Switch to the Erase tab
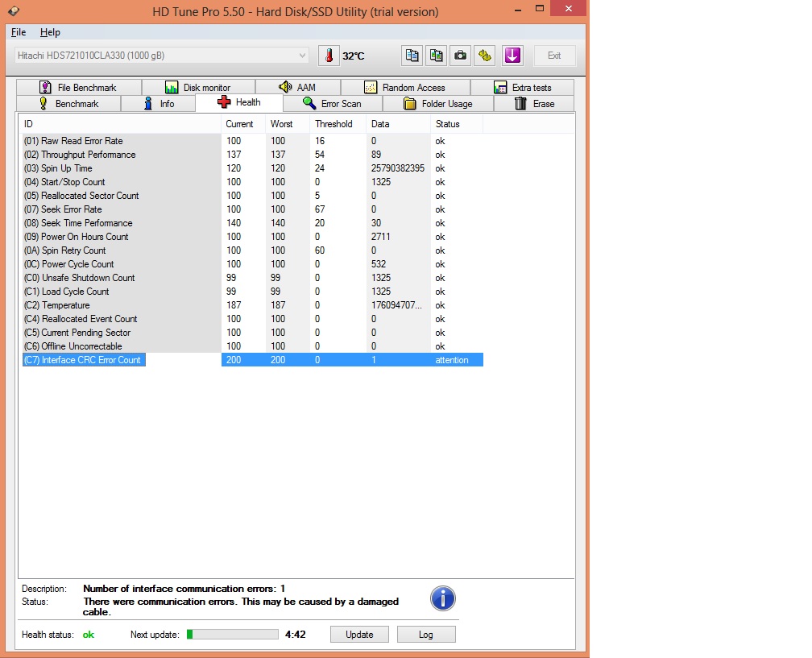Screen dimensions: 812x658 click(534, 104)
